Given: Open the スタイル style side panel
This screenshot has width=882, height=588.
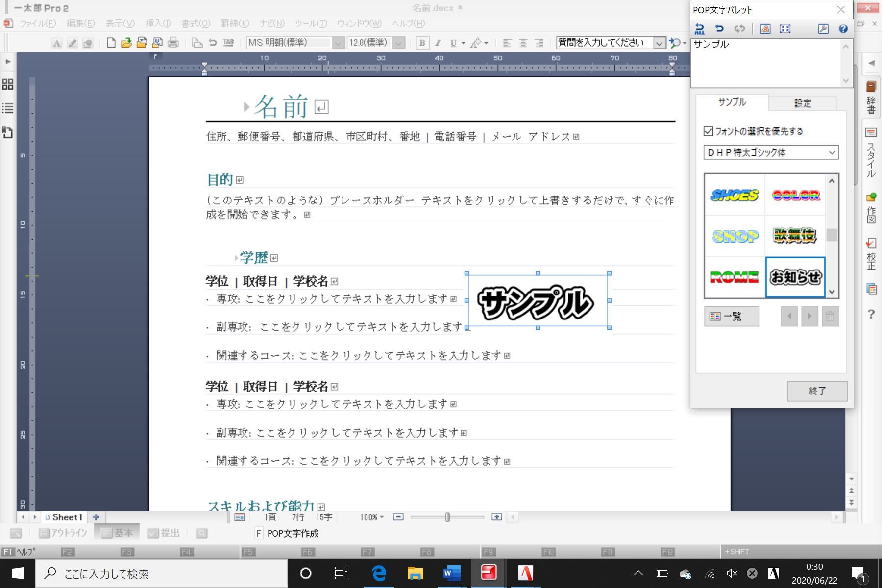Looking at the screenshot, I should (x=871, y=152).
